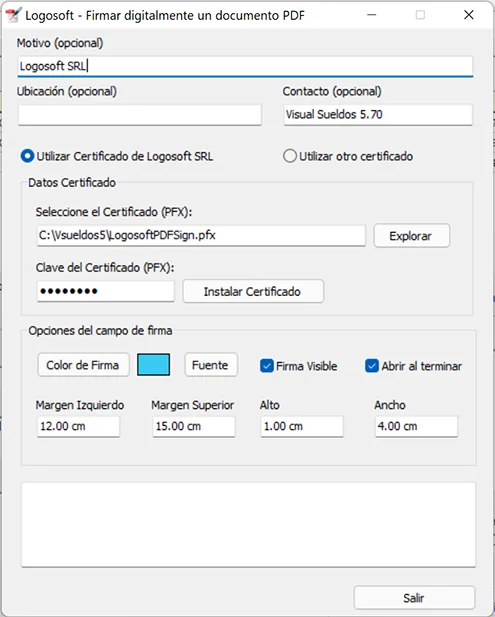Click the Ancho width field

[x=417, y=427]
